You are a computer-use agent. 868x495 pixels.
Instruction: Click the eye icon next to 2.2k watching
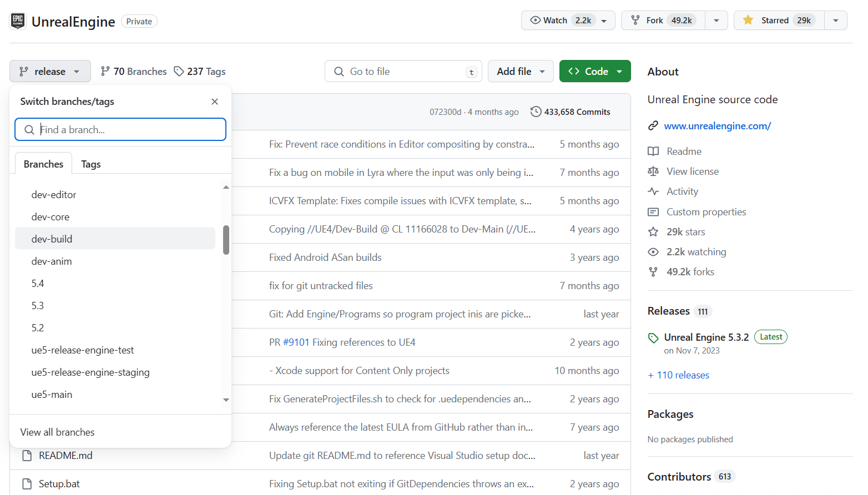coord(653,252)
